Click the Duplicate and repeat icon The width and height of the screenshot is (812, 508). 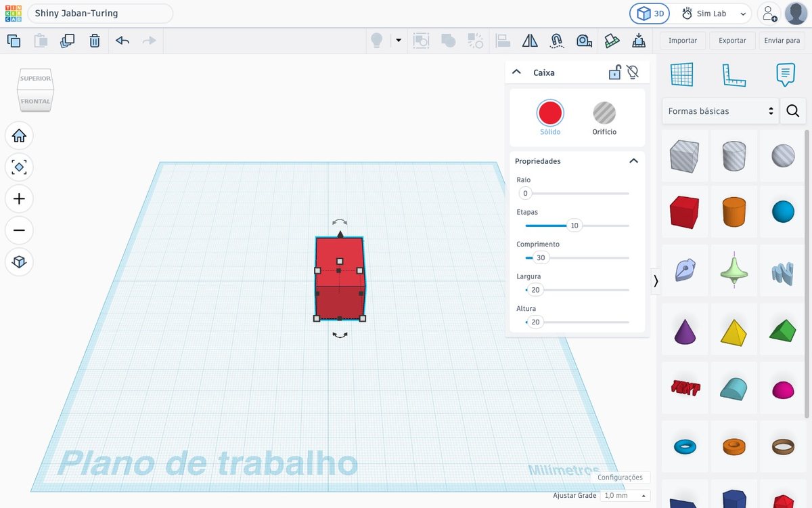pyautogui.click(x=68, y=41)
